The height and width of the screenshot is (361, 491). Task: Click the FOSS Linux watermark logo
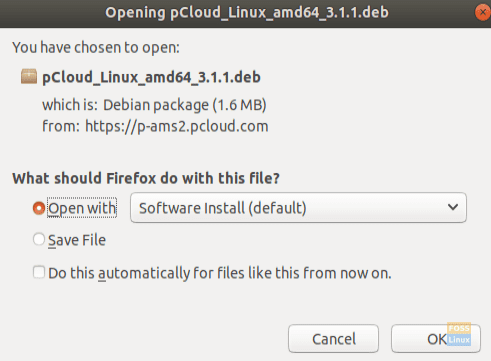coord(459,334)
